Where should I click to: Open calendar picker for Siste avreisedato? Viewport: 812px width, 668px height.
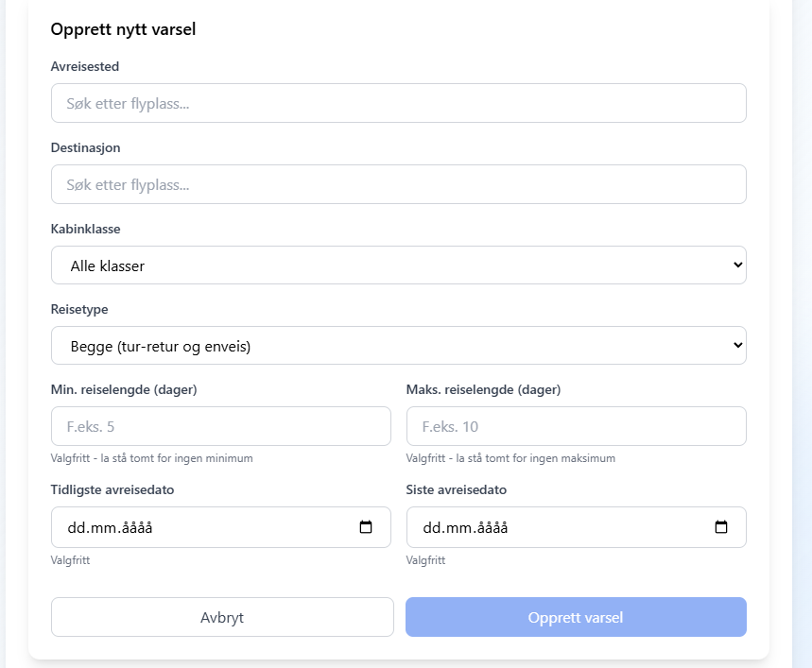[721, 526]
